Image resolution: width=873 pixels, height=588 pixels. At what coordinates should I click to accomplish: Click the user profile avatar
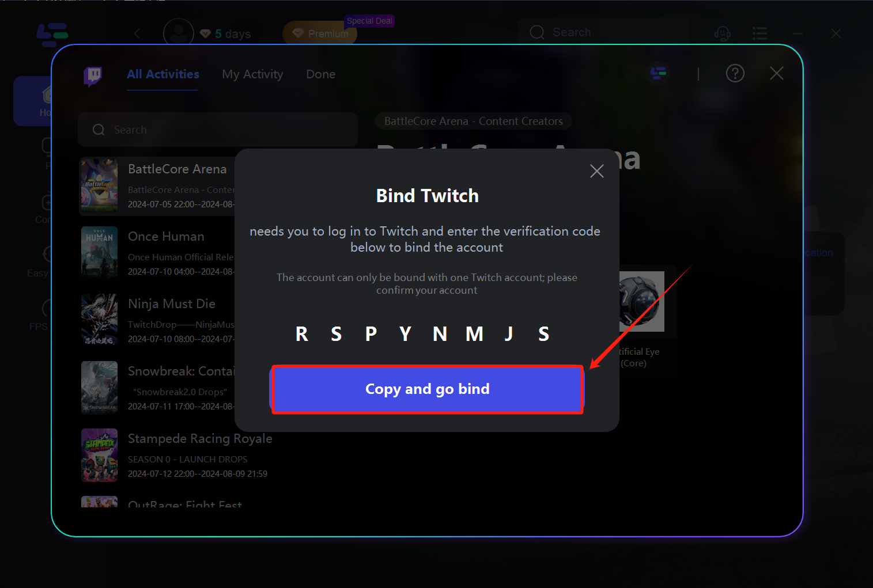(x=179, y=33)
